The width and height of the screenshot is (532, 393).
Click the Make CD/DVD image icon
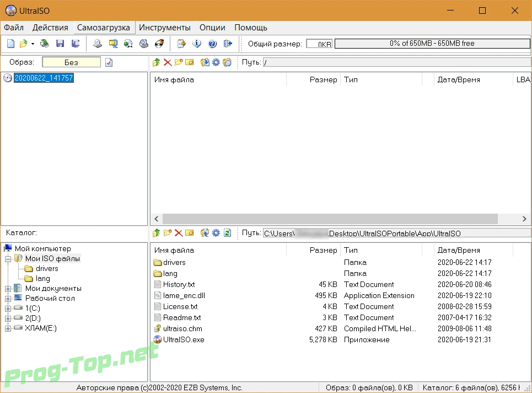pyautogui.click(x=98, y=44)
